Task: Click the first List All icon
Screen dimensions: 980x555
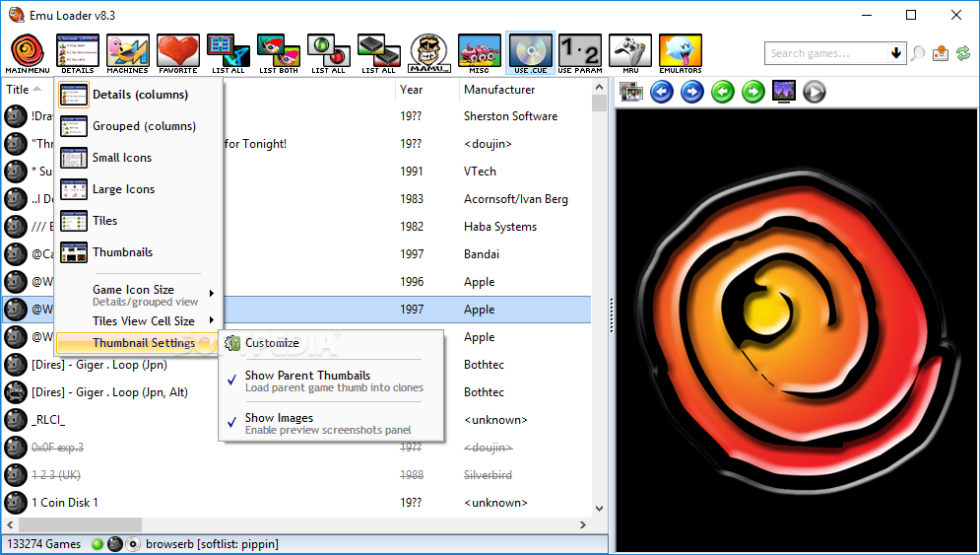Action: pos(229,54)
